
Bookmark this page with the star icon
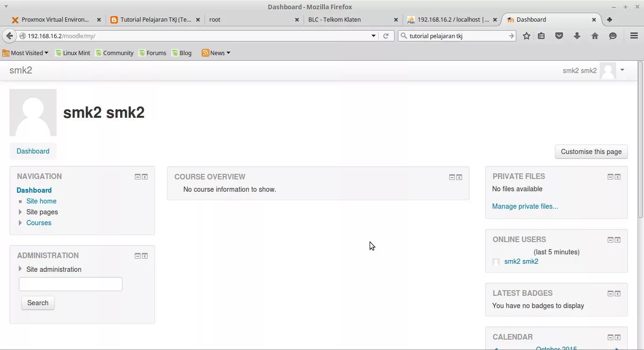(x=527, y=36)
